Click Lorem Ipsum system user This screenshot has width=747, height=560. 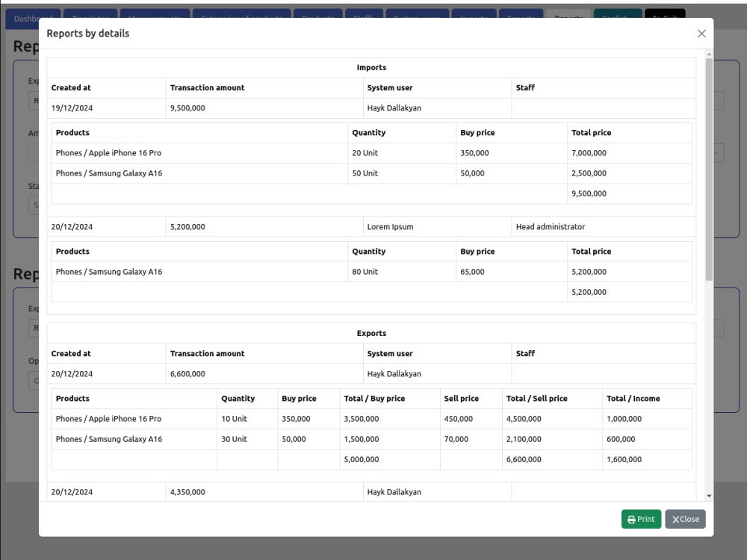pyautogui.click(x=390, y=227)
